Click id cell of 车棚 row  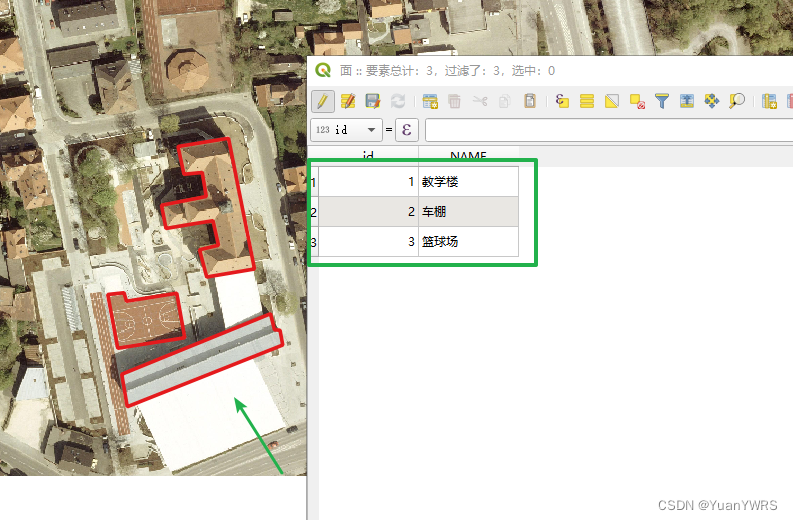tap(368, 211)
